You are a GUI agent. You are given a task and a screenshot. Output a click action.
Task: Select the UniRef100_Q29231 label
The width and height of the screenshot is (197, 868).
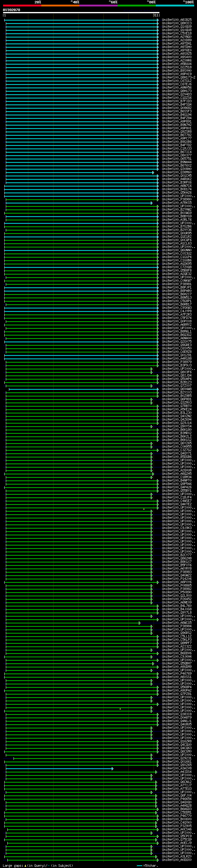coord(177,758)
